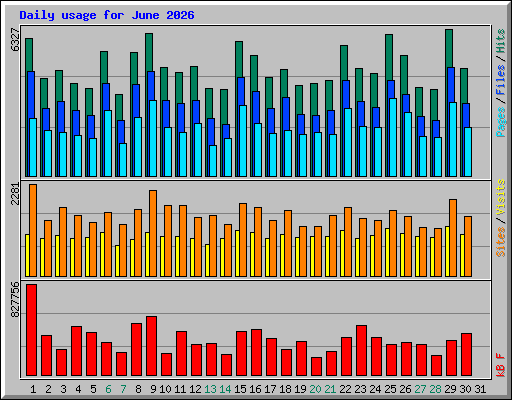Click the 6327 axis value

pos(15,40)
